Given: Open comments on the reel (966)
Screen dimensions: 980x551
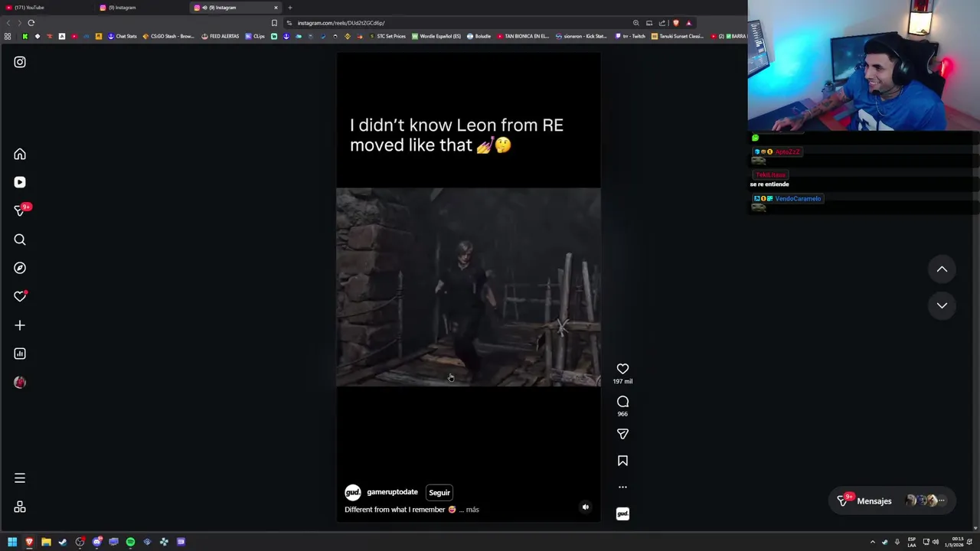Looking at the screenshot, I should 622,402.
